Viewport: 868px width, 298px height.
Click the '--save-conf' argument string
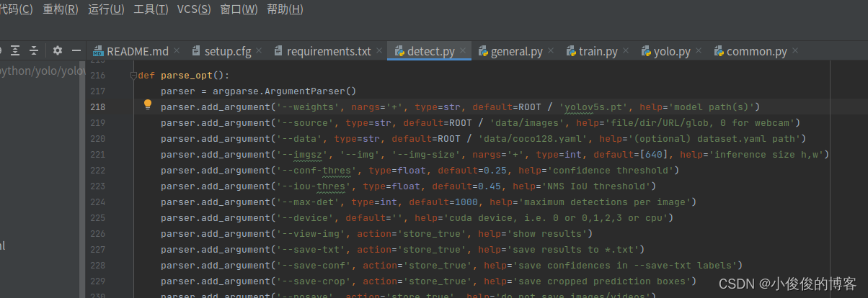[314, 265]
